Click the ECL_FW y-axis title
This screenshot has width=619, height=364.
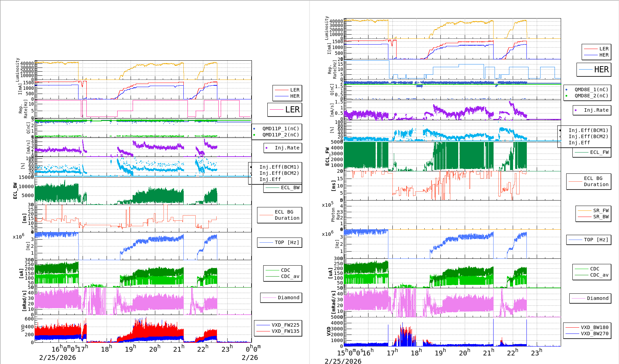pyautogui.click(x=327, y=157)
